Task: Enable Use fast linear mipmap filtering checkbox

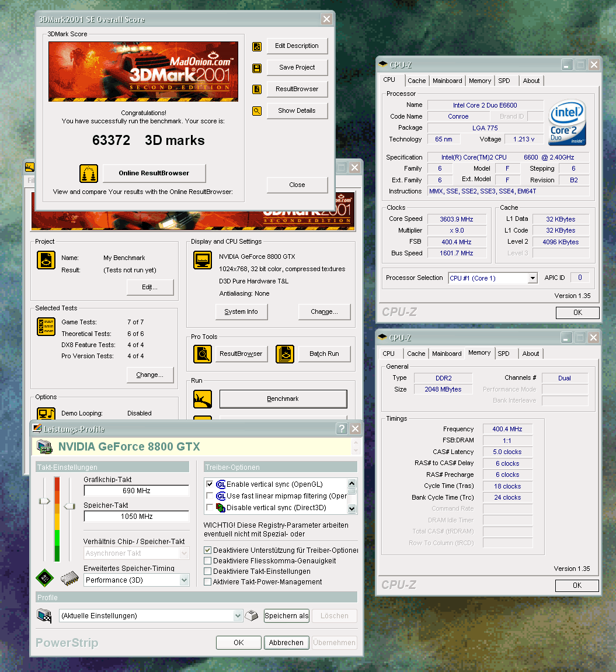Action: pyautogui.click(x=210, y=496)
